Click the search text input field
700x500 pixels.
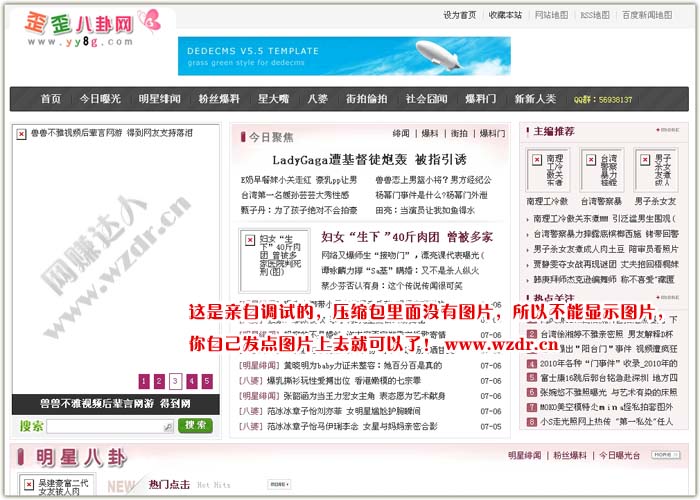click(x=110, y=426)
